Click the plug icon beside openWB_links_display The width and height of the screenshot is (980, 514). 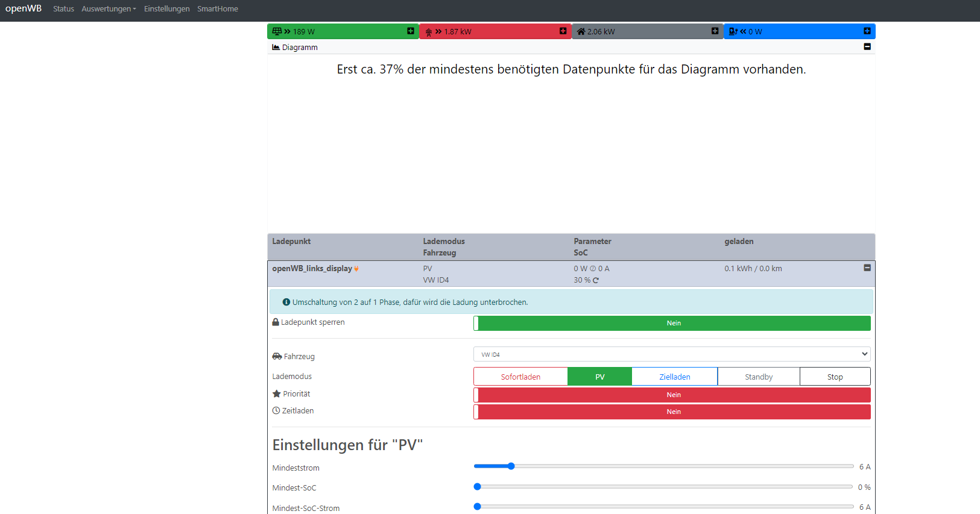pos(356,269)
